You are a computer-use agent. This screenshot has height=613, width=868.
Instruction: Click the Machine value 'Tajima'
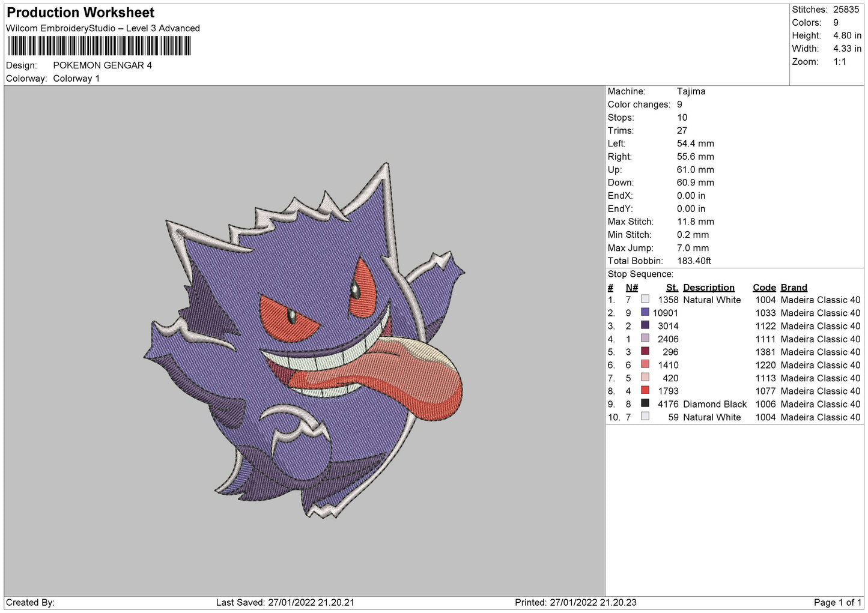[x=691, y=91]
